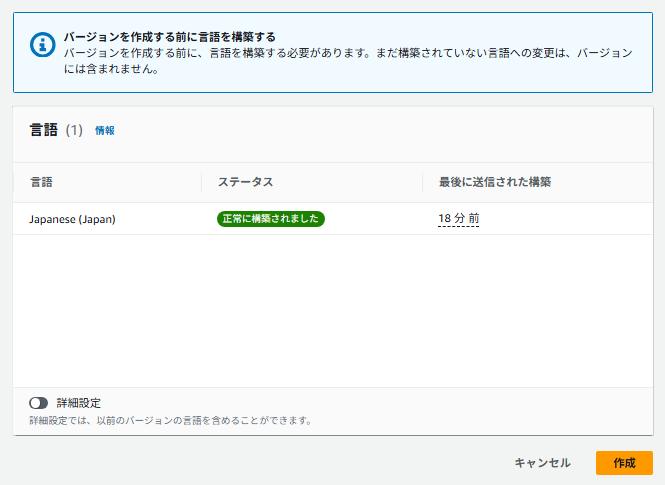Click the 言語 column header
The image size is (665, 485).
pos(41,182)
